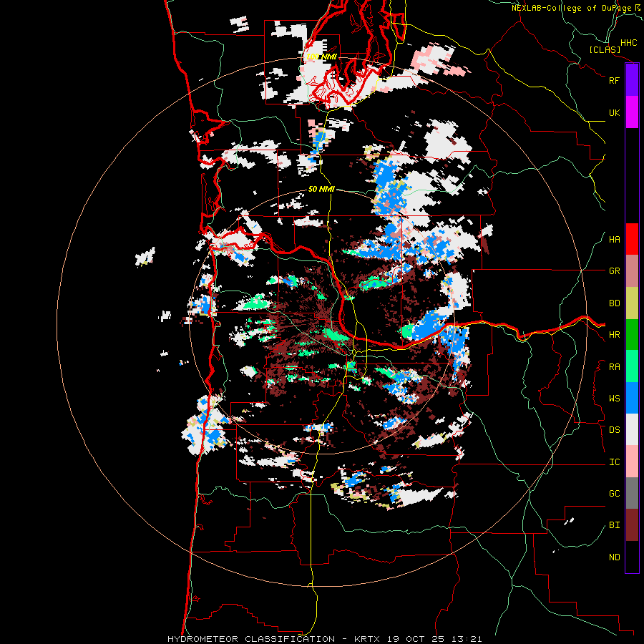Image resolution: width=644 pixels, height=644 pixels.
Task: Click the KRTX radar site identifier
Action: (367, 639)
